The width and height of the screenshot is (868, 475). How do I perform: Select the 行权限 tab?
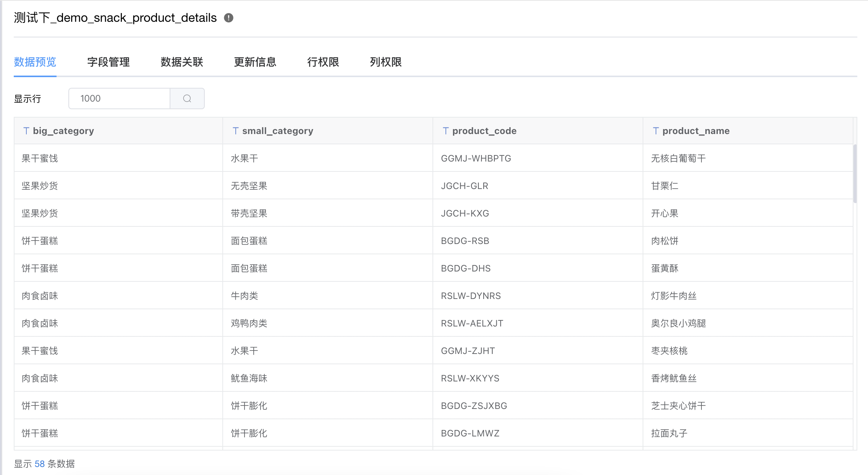(323, 62)
